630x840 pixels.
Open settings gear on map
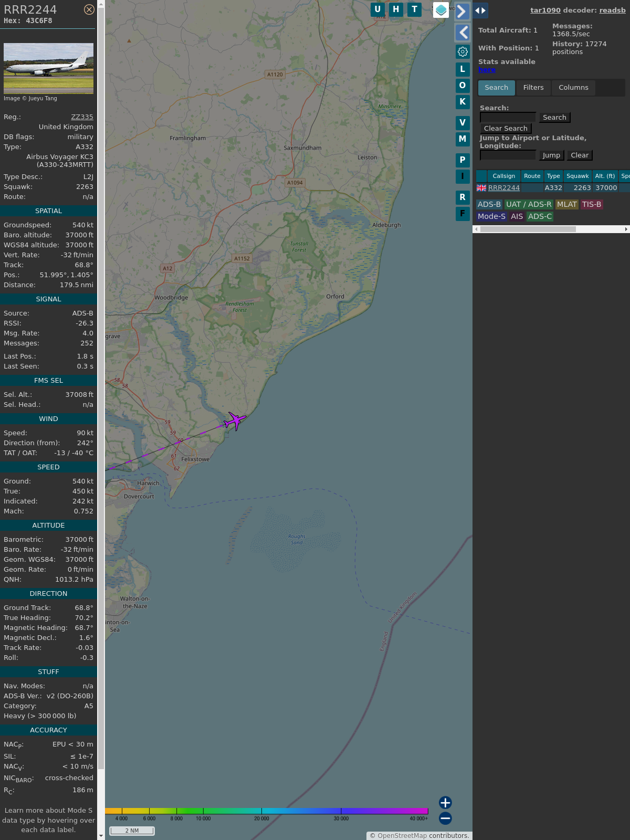(x=463, y=51)
